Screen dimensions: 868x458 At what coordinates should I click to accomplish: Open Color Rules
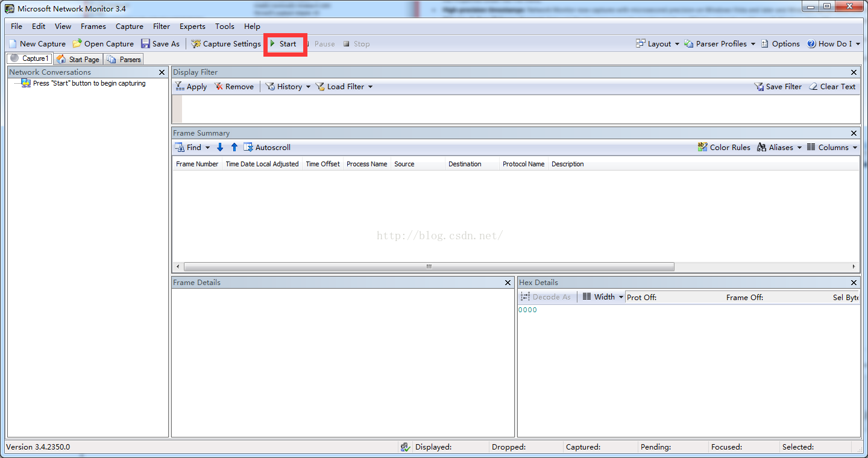coord(724,147)
